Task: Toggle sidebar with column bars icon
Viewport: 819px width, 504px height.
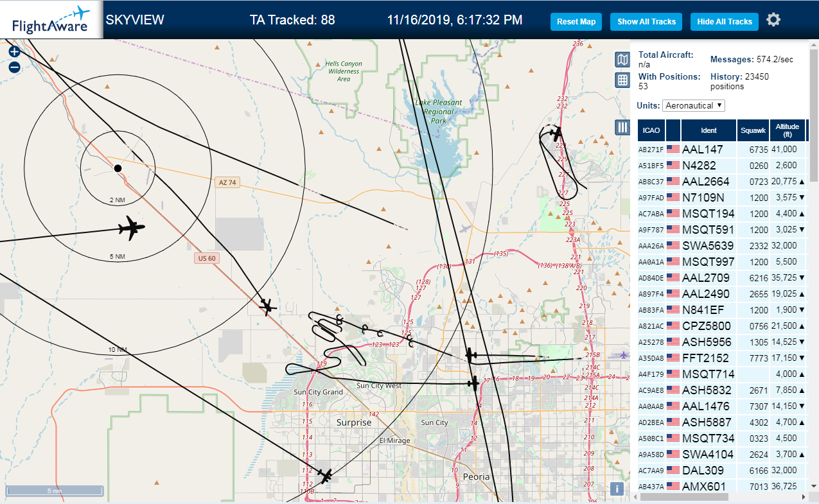Action: [x=622, y=126]
